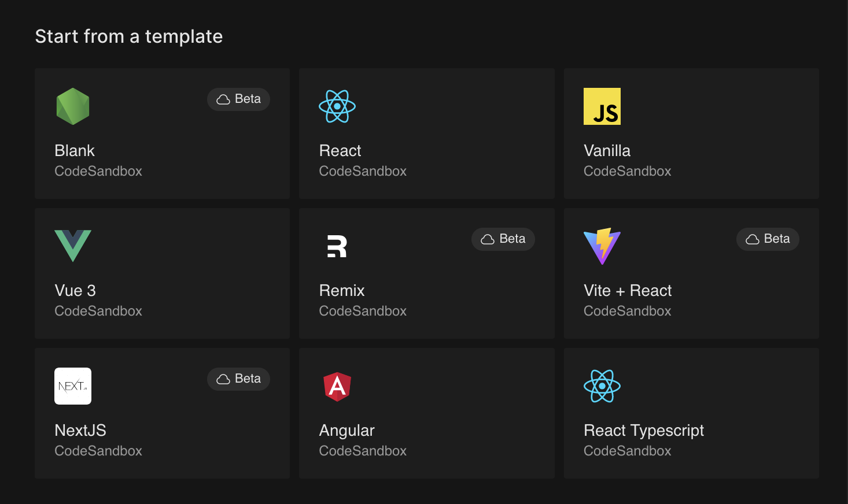
Task: Click the Beta cloud badge on Blank card
Action: 238,99
